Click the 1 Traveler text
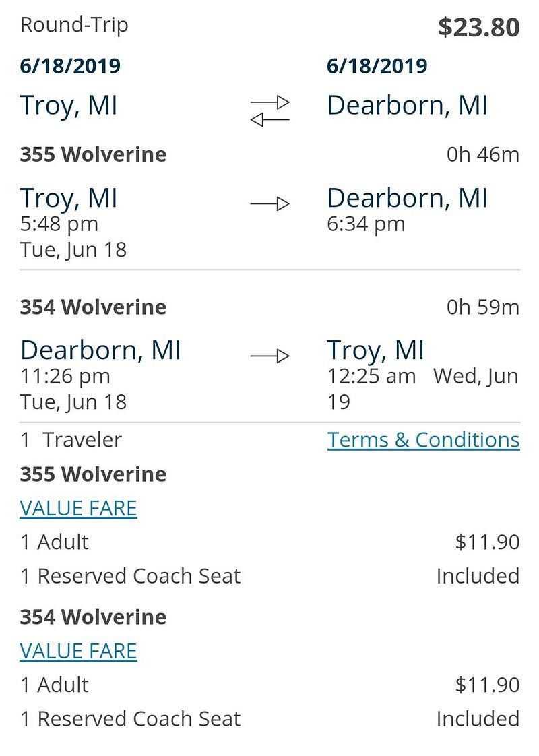This screenshot has height=756, width=539. point(71,440)
